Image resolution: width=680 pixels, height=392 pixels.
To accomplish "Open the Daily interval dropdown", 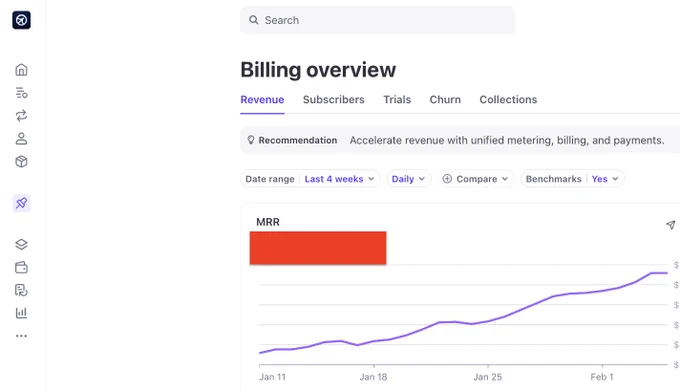I will [409, 179].
